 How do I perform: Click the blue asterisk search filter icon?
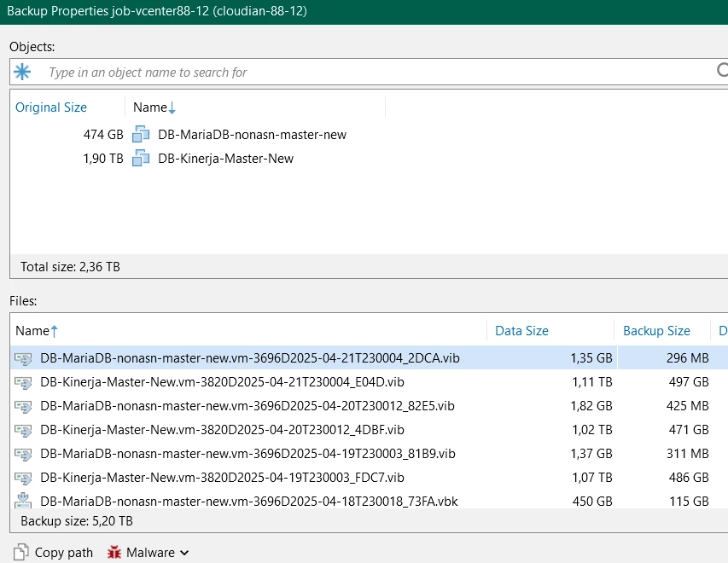click(22, 73)
